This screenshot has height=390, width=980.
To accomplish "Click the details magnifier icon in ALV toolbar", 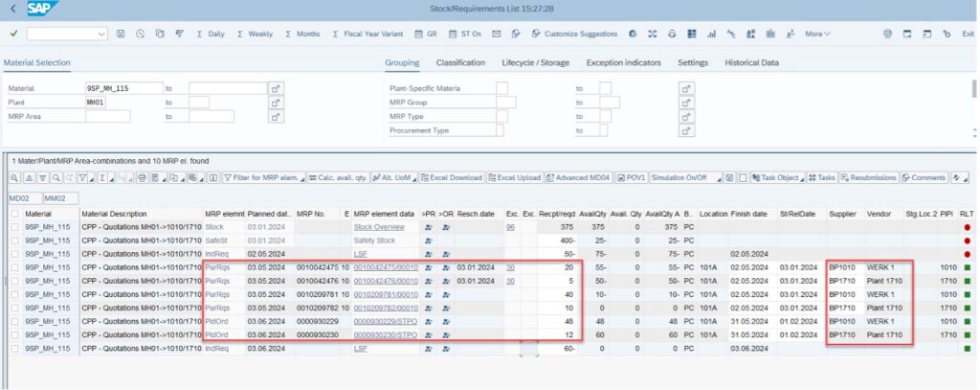I will (13, 178).
